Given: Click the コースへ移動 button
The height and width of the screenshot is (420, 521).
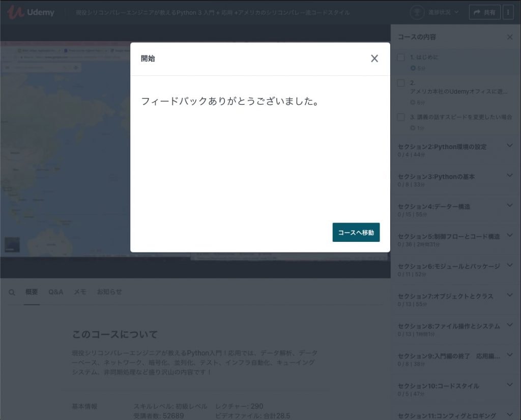Looking at the screenshot, I should tap(356, 232).
